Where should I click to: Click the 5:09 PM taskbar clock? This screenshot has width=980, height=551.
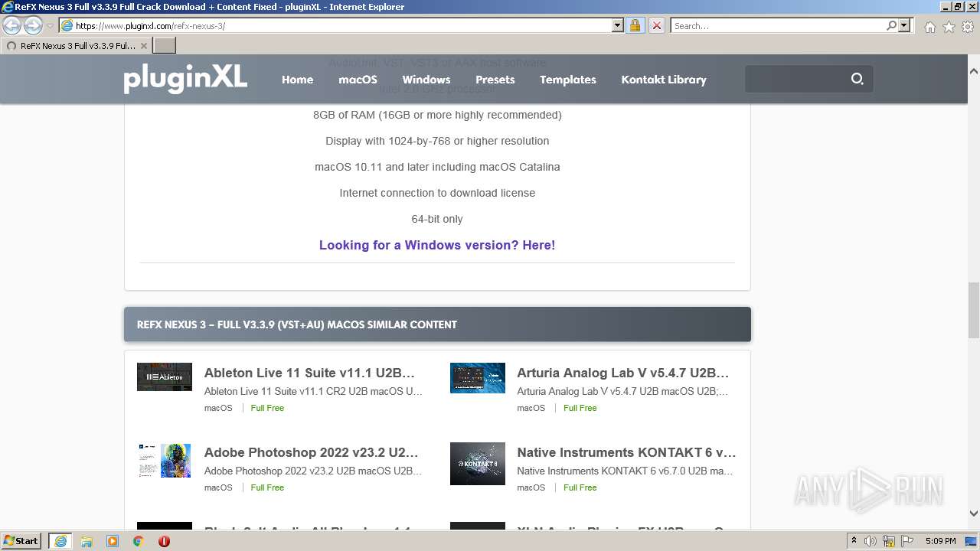(x=940, y=541)
